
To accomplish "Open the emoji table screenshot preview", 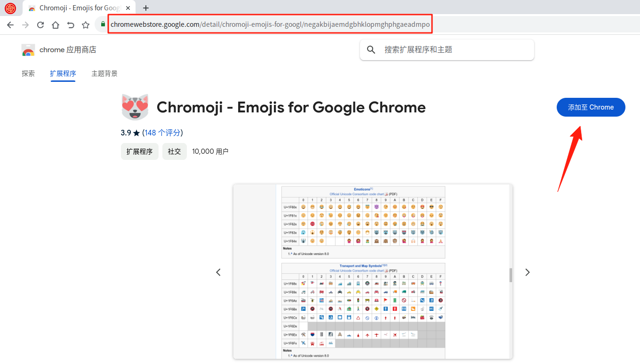I will (373, 272).
